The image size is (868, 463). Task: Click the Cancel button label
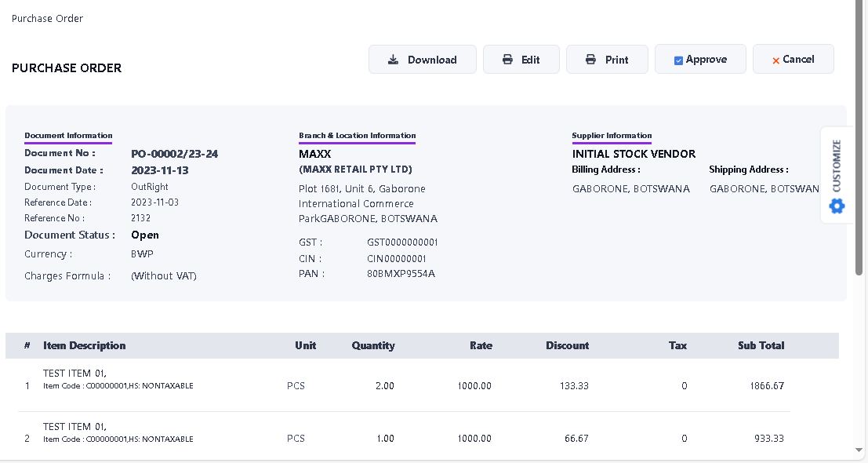pyautogui.click(x=798, y=60)
